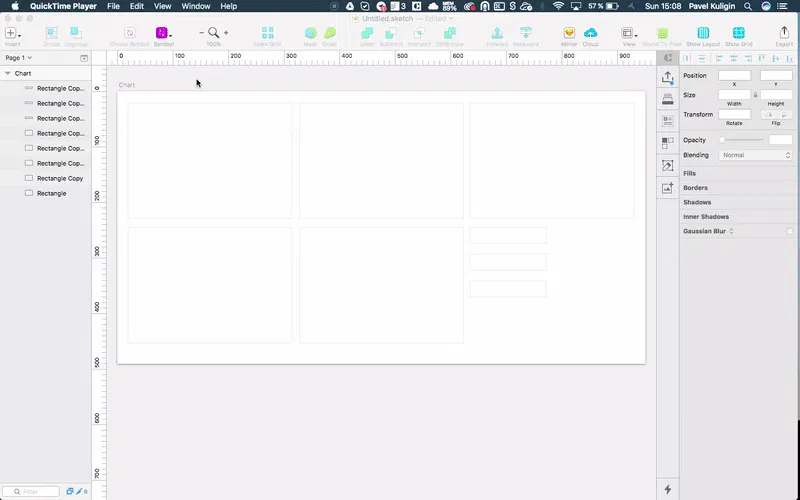Collapse the Chart artboard group

(x=8, y=73)
